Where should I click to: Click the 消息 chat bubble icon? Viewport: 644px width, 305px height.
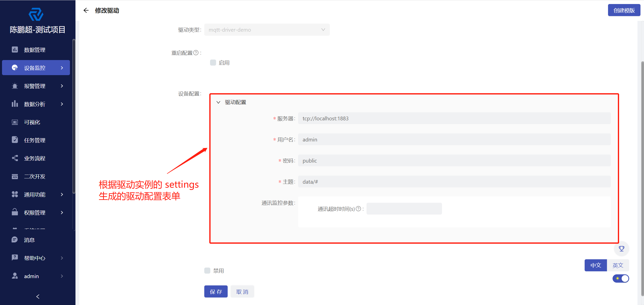(15, 240)
